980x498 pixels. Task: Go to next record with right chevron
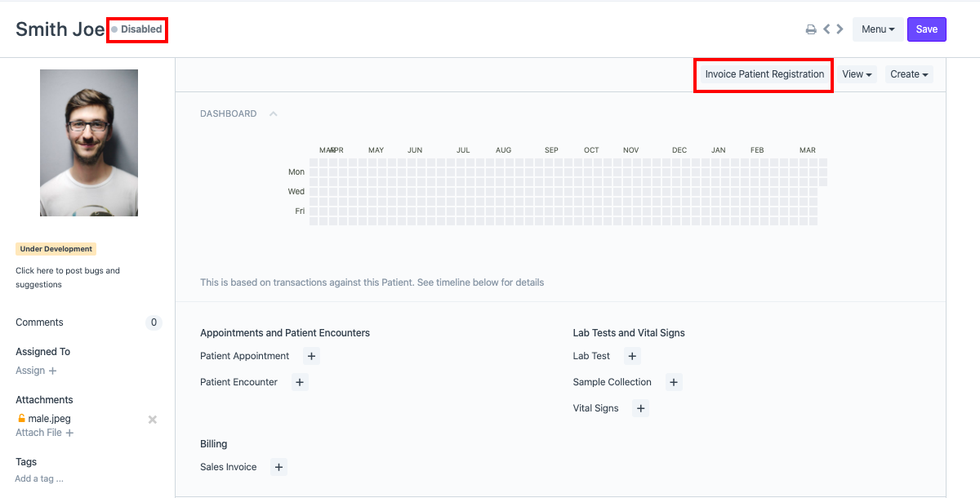(840, 29)
